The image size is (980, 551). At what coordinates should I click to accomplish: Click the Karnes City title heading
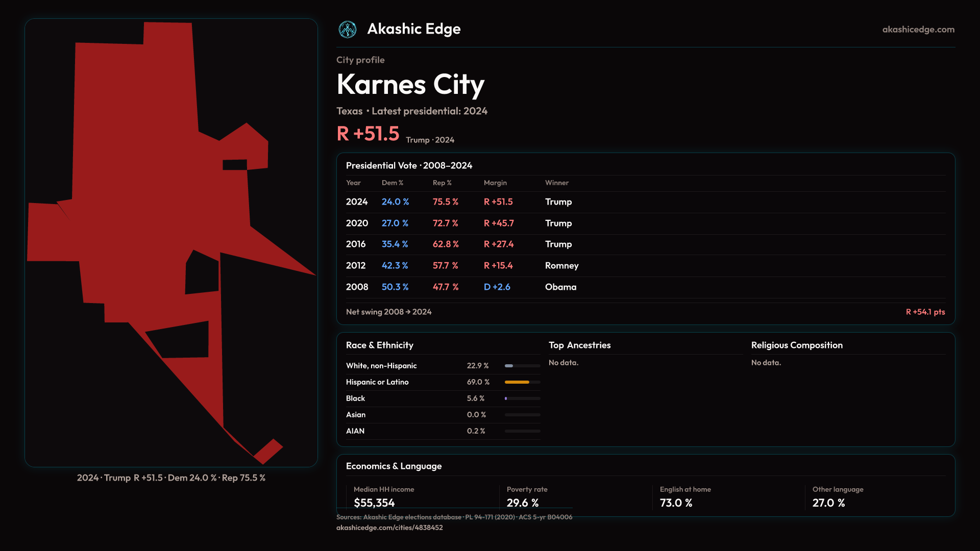[x=410, y=84]
